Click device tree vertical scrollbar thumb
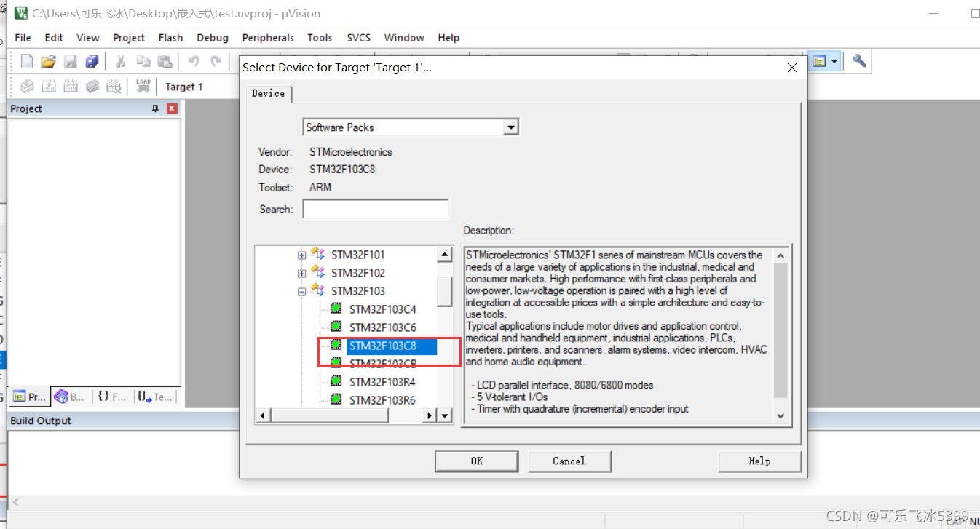The image size is (980, 529). coord(445,293)
